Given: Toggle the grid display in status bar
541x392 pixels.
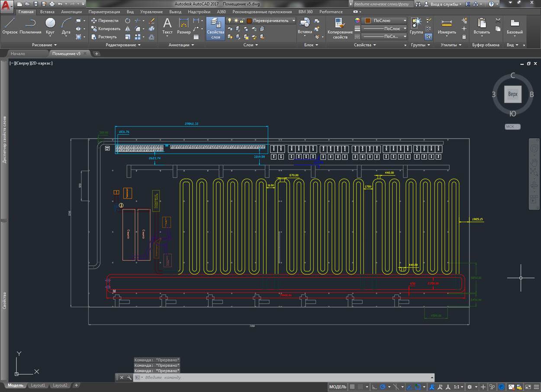Looking at the screenshot, I should tap(353, 387).
